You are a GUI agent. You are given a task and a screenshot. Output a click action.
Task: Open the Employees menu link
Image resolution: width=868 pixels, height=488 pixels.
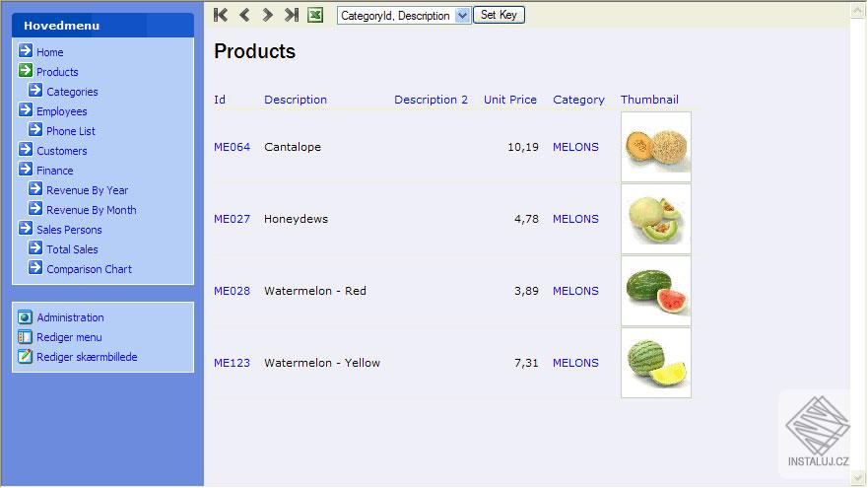(61, 111)
